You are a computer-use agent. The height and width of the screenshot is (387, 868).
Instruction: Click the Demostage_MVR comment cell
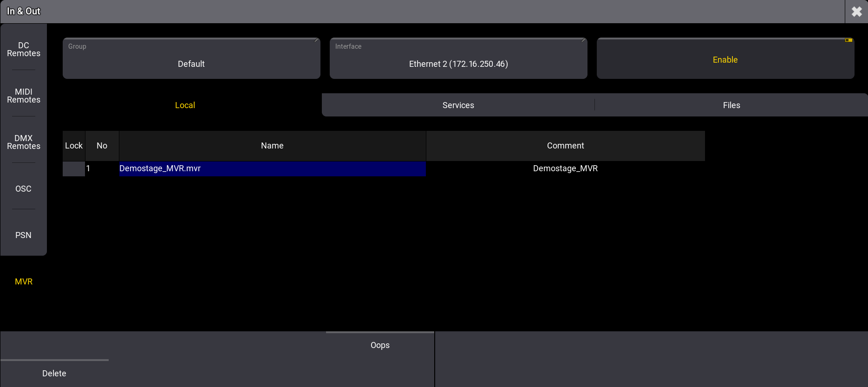click(x=565, y=168)
